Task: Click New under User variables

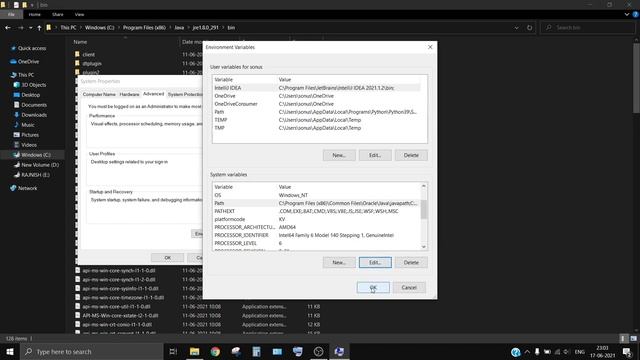Action: point(339,155)
